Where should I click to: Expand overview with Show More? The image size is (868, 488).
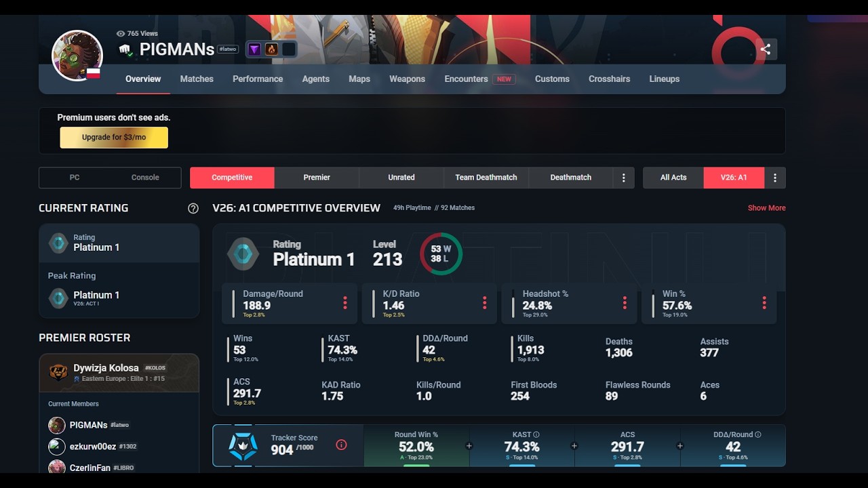pos(767,208)
